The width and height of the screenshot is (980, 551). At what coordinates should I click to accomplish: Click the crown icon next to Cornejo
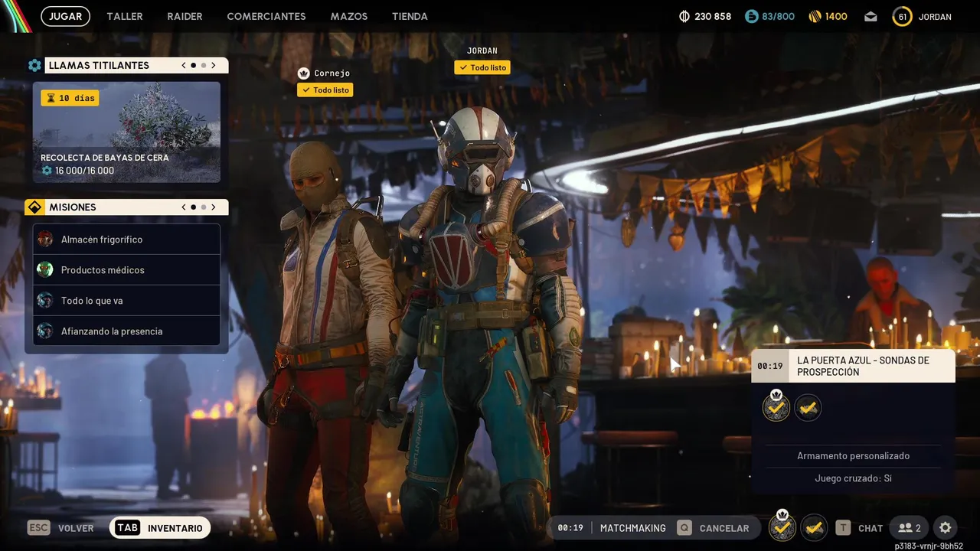(303, 73)
